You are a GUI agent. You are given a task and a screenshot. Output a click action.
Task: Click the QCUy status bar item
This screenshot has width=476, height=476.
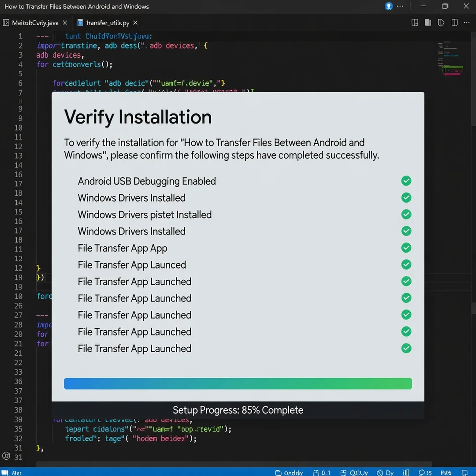354,472
